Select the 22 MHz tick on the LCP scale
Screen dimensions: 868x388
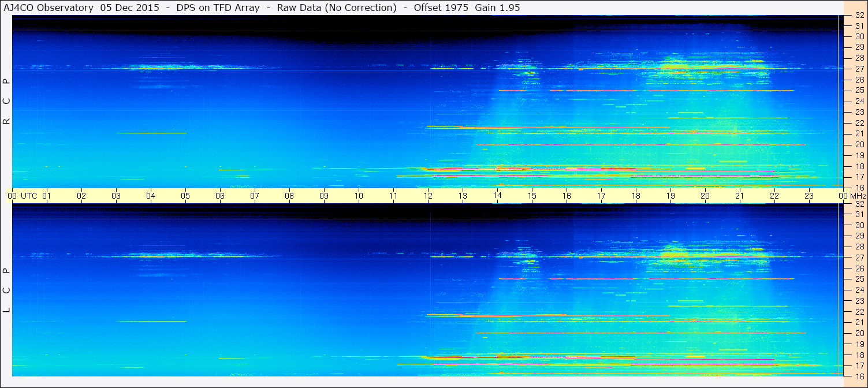point(859,311)
